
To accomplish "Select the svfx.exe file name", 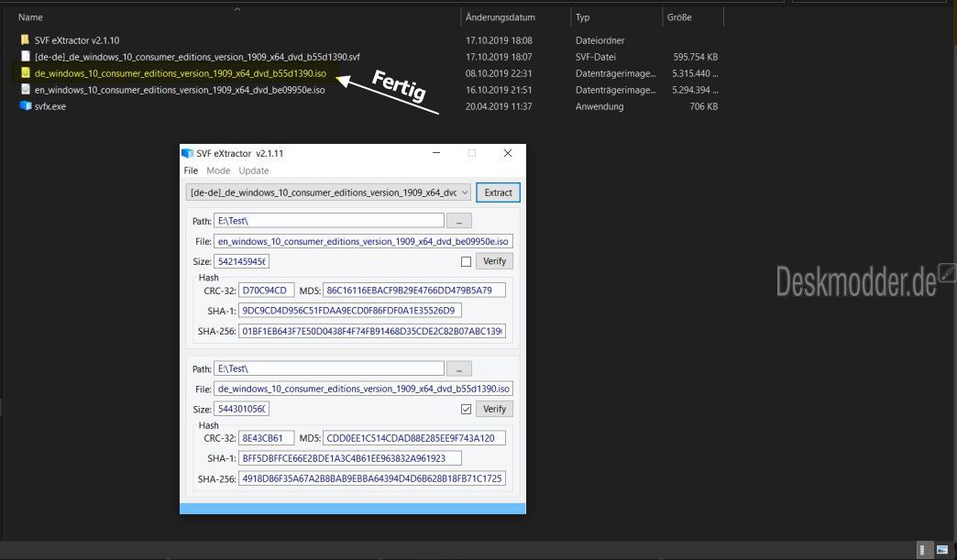I will click(50, 106).
